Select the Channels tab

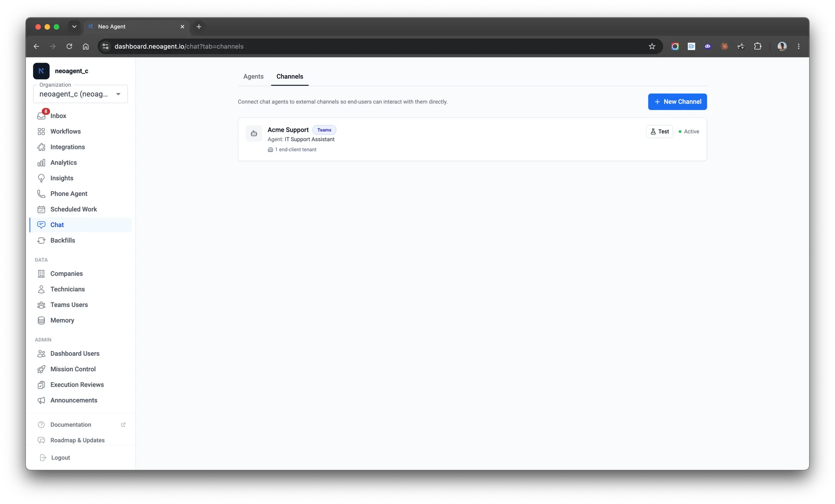pos(290,76)
